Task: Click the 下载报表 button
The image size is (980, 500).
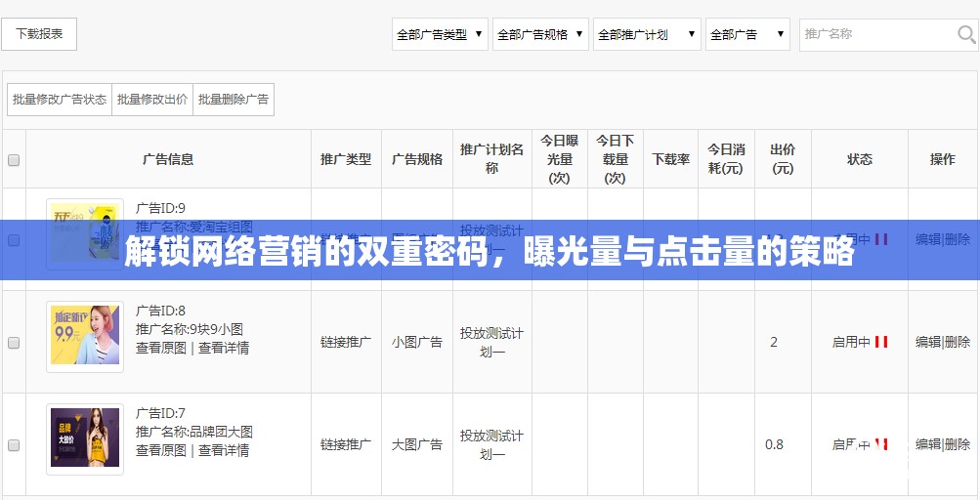Action: pos(39,34)
